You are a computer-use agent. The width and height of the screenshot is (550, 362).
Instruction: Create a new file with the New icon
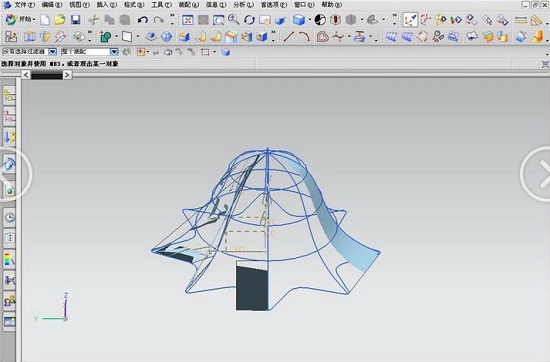point(45,20)
